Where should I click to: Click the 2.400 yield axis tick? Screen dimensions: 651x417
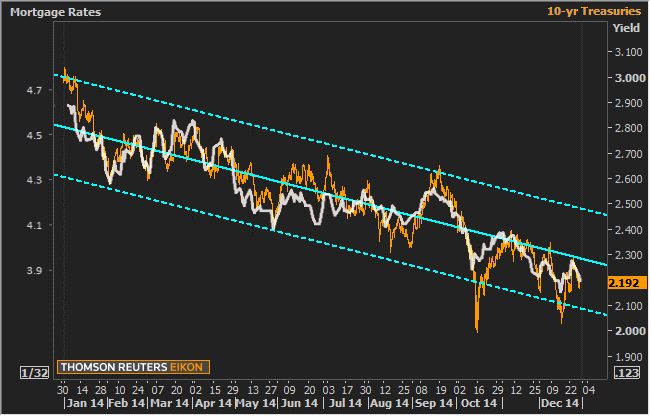pyautogui.click(x=629, y=231)
